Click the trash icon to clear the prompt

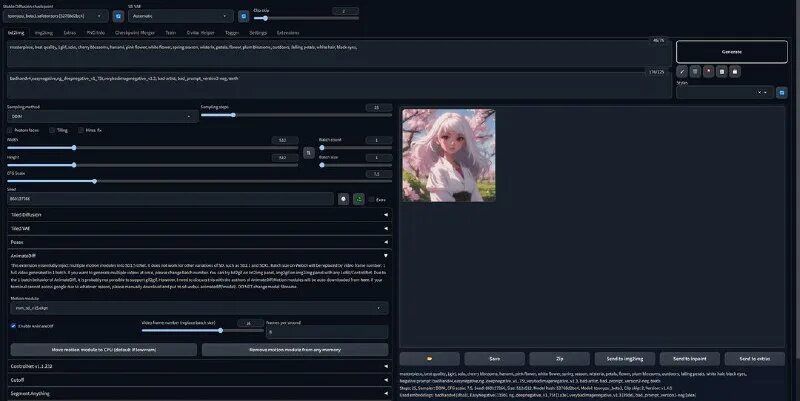coord(695,72)
